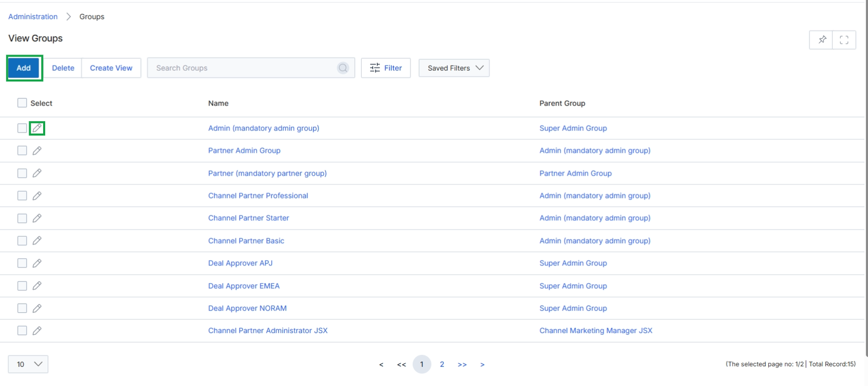
Task: Click the Add button
Action: point(24,68)
